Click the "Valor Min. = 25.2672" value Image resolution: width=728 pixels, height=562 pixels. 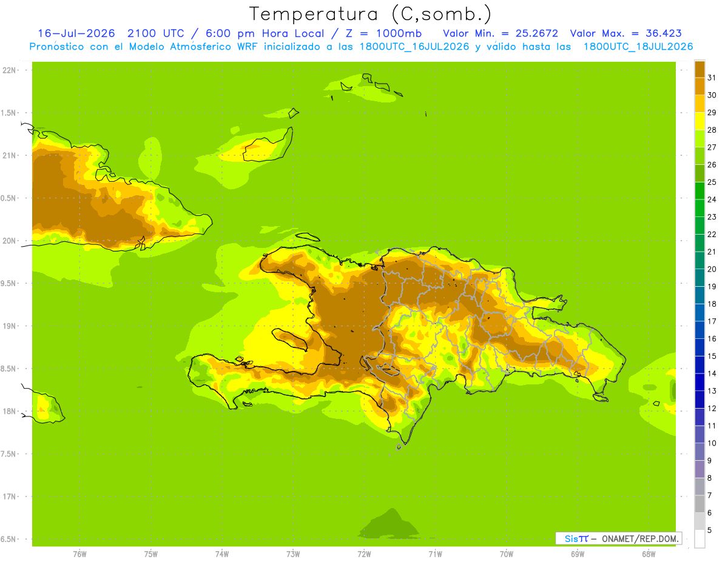pos(500,33)
